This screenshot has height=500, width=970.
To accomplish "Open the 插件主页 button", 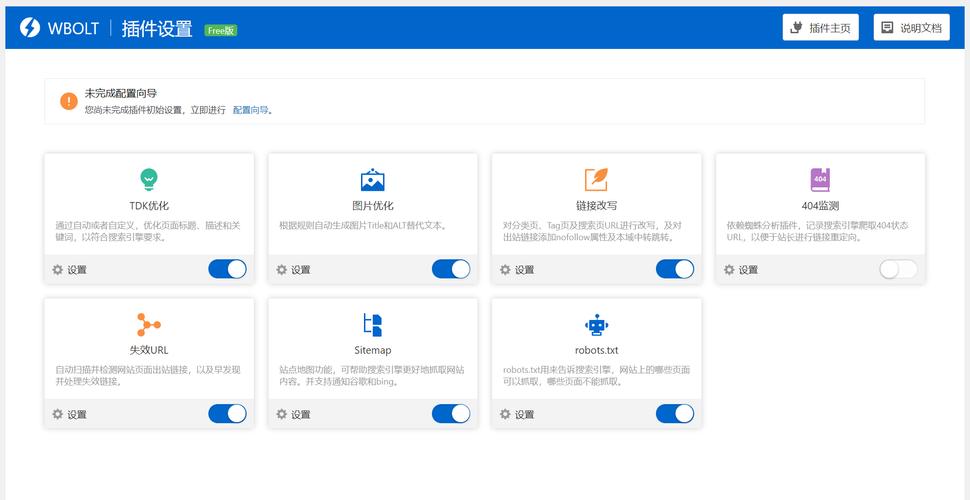I will 820,28.
